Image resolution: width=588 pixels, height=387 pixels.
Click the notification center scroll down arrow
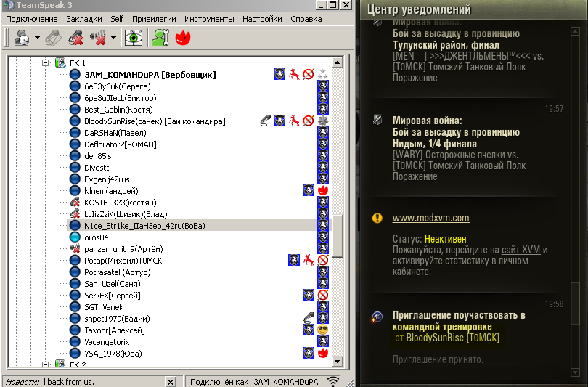(x=575, y=372)
